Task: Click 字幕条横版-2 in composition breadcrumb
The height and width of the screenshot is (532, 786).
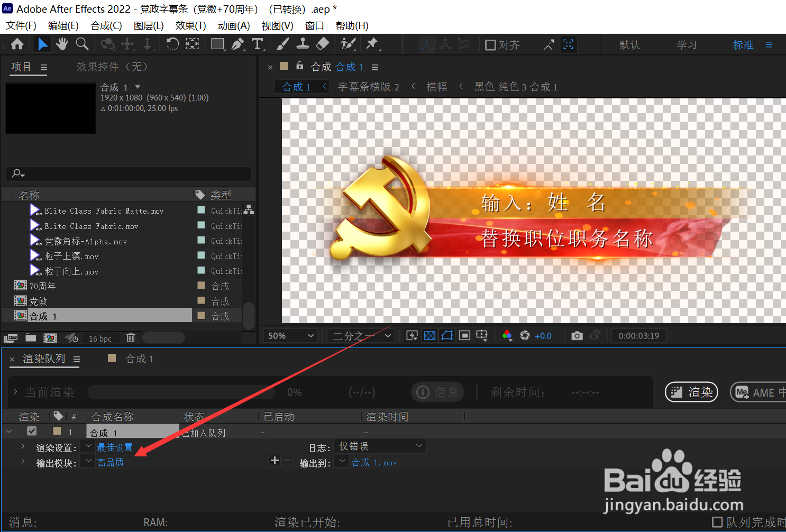Action: (369, 87)
